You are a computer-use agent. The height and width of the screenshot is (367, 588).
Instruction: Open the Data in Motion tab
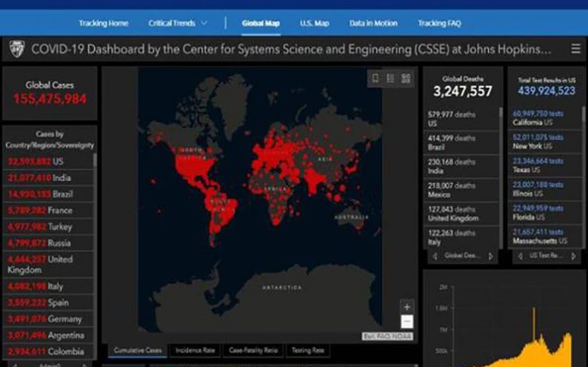coord(373,23)
